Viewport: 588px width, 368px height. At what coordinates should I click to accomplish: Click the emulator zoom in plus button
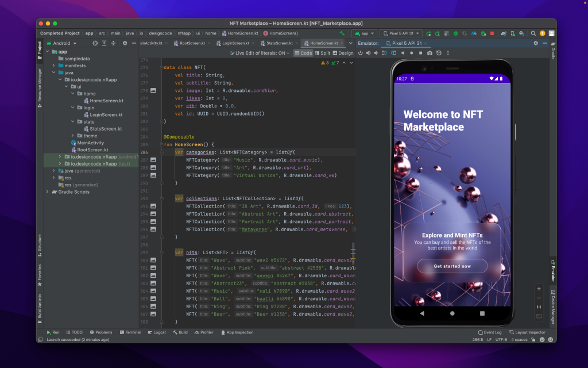[x=539, y=289]
